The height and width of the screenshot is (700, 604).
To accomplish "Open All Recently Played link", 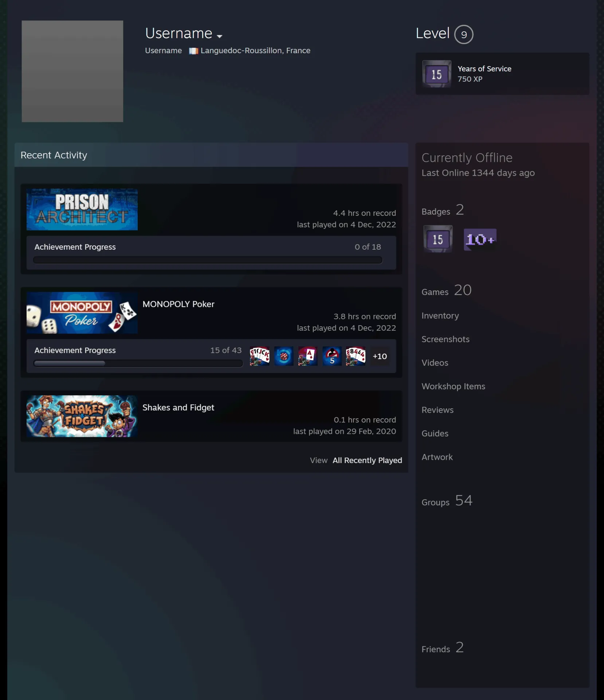I will [x=367, y=460].
